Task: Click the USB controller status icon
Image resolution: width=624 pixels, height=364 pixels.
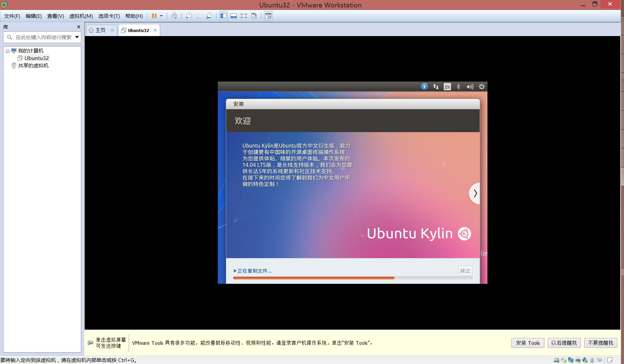Action: (592, 360)
